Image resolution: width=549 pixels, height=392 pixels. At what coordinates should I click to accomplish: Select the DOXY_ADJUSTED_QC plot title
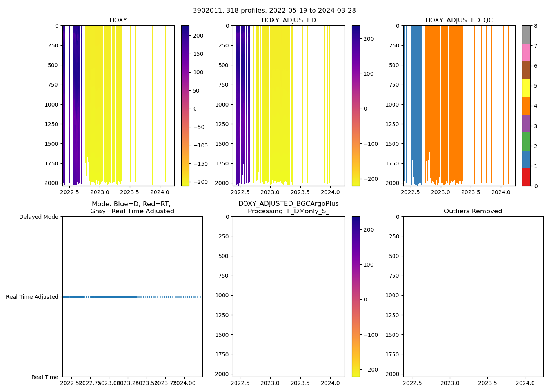pyautogui.click(x=459, y=20)
